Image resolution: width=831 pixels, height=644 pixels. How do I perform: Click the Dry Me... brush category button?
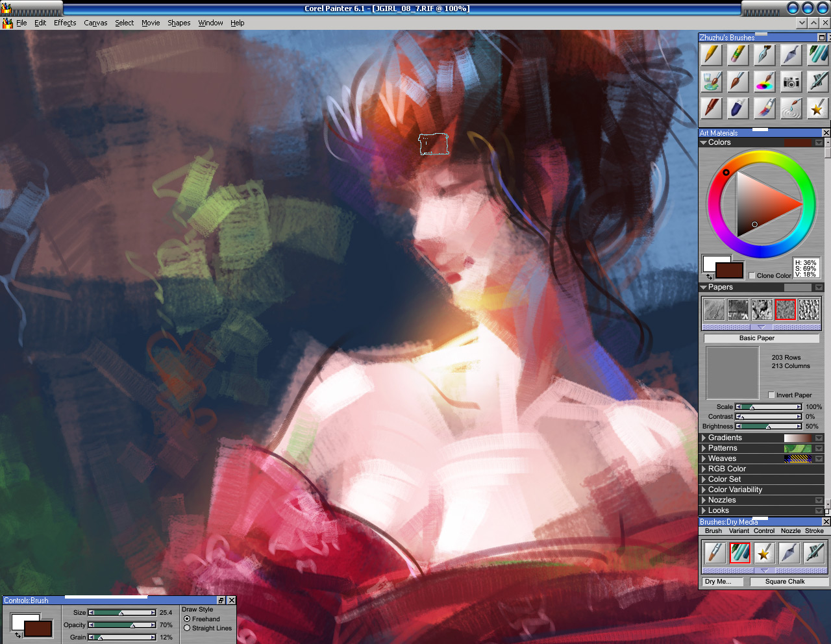coord(723,582)
